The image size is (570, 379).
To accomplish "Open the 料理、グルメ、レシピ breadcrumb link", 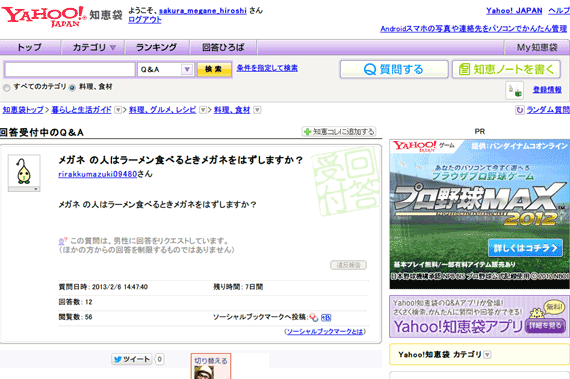I will point(162,110).
